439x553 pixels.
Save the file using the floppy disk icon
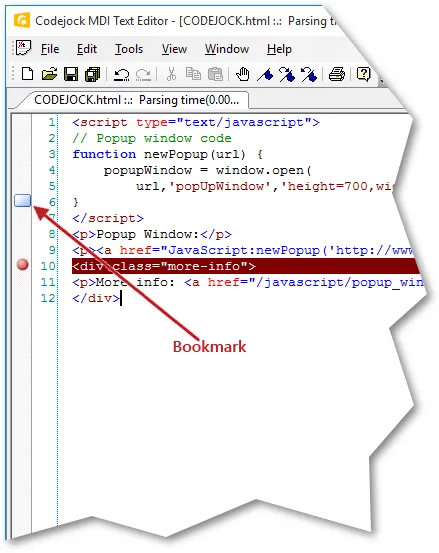71,74
